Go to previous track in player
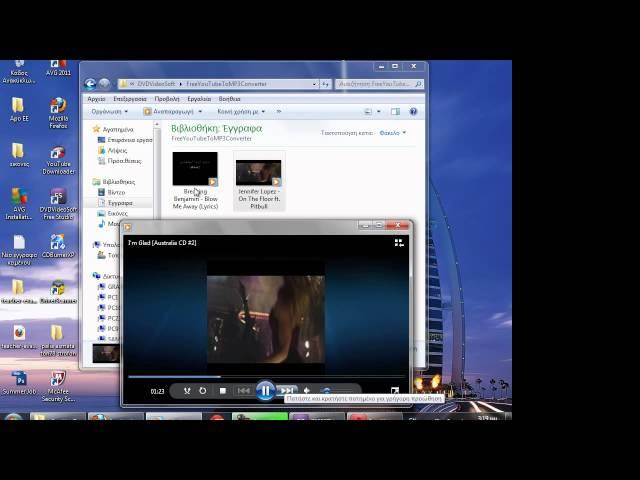This screenshot has height=480, width=640. [243, 391]
